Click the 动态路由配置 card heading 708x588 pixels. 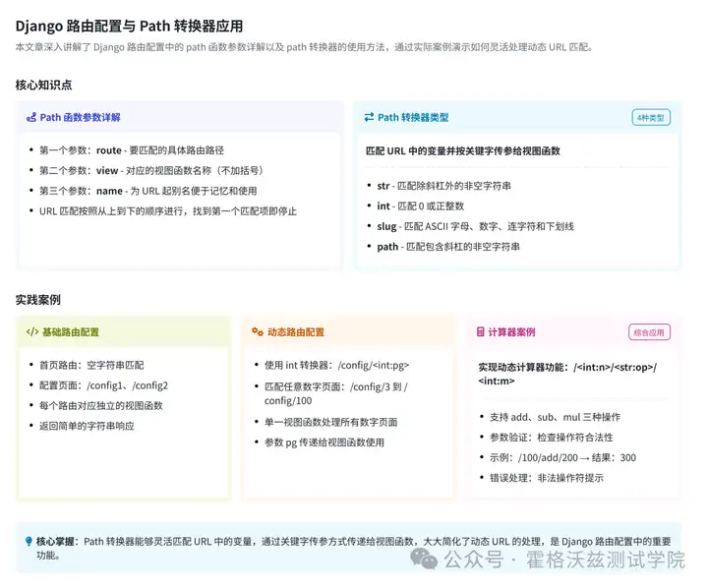296,332
